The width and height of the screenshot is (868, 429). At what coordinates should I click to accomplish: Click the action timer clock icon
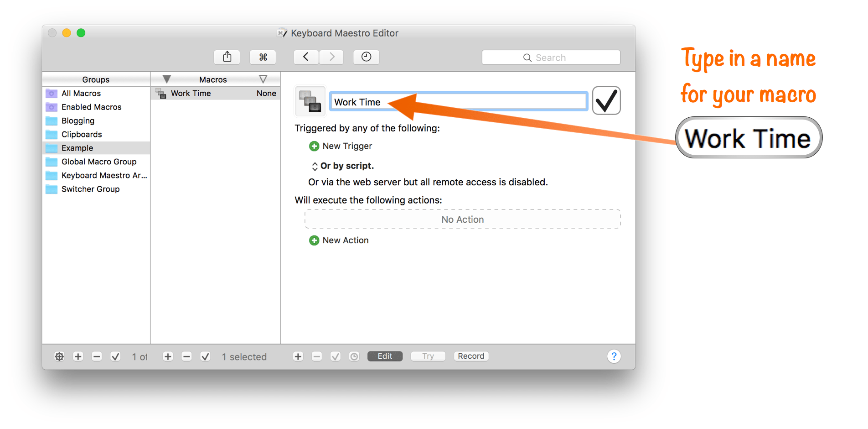tap(354, 356)
